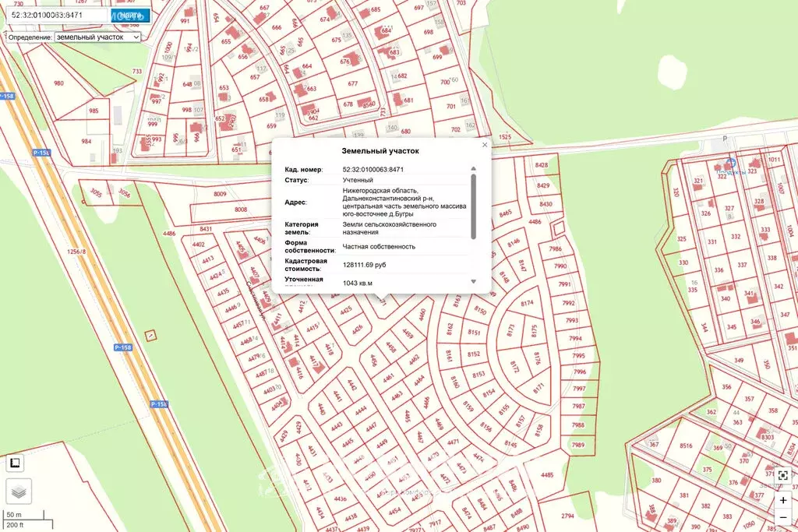Click the measure area tool icon

click(x=15, y=463)
